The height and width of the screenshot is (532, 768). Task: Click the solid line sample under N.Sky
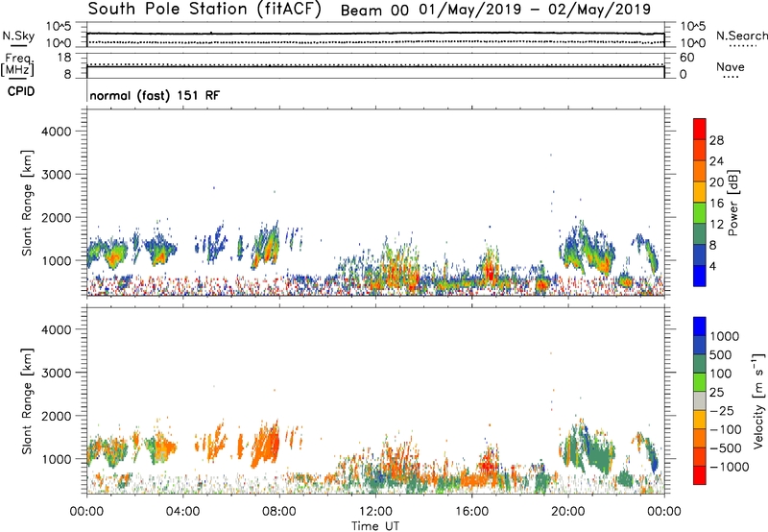pyautogui.click(x=18, y=46)
